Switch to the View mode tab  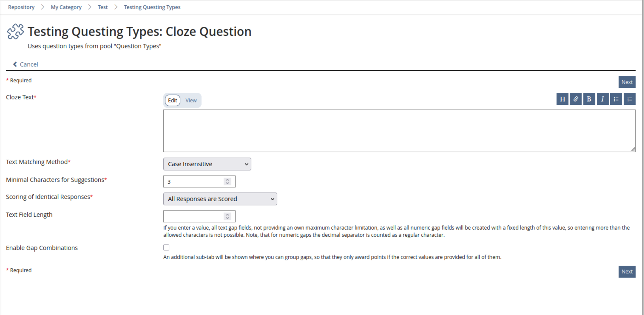pos(191,100)
